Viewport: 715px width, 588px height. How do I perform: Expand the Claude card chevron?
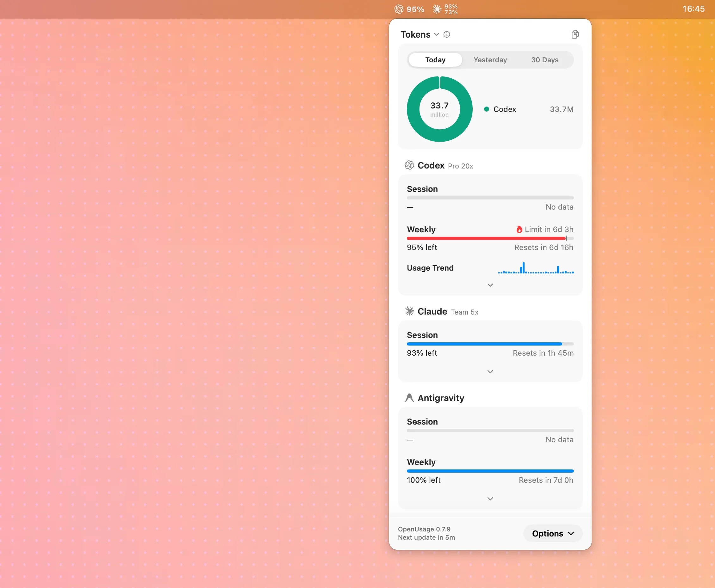[490, 372]
